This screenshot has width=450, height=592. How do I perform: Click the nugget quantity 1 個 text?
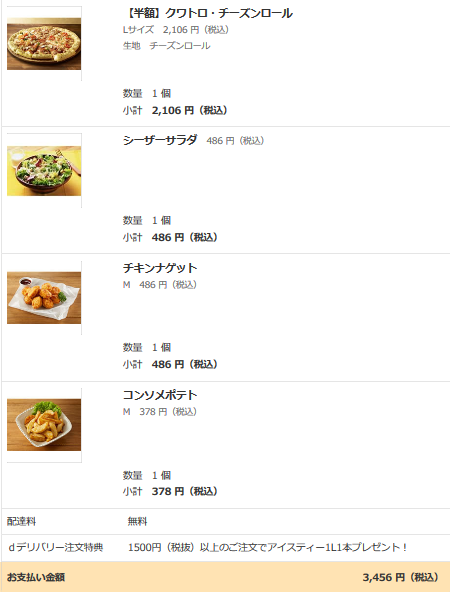point(161,347)
